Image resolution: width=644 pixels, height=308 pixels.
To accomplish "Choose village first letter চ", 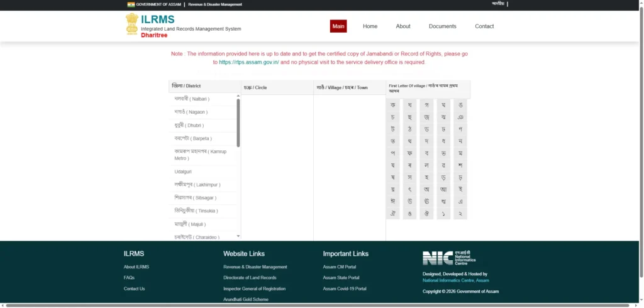I will (x=393, y=118).
